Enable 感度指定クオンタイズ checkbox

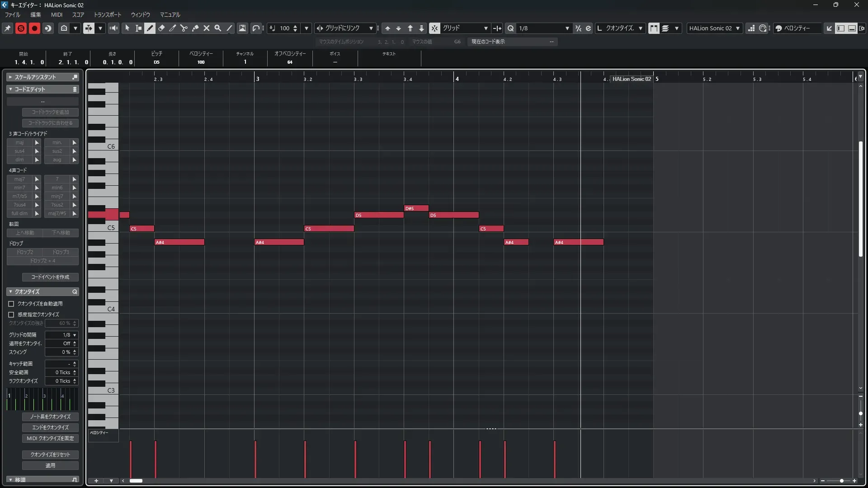11,314
